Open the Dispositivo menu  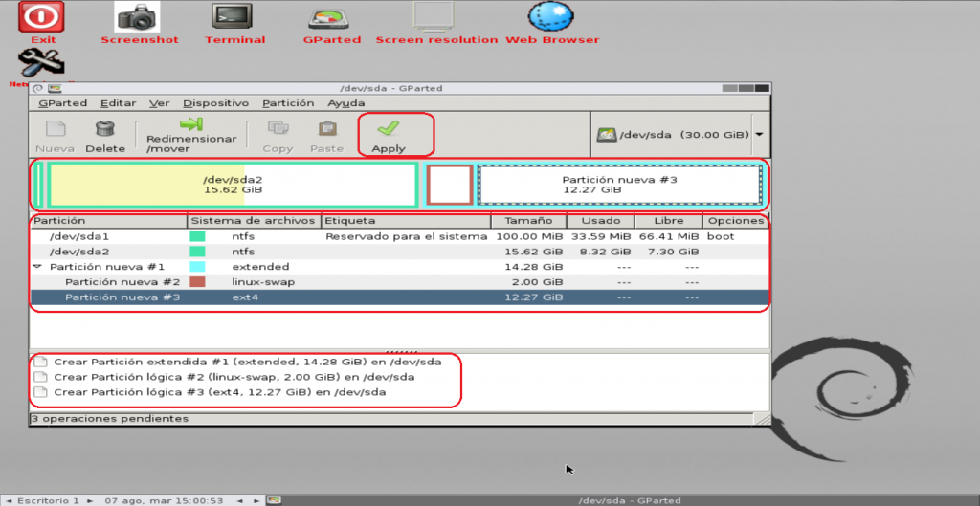tap(216, 103)
